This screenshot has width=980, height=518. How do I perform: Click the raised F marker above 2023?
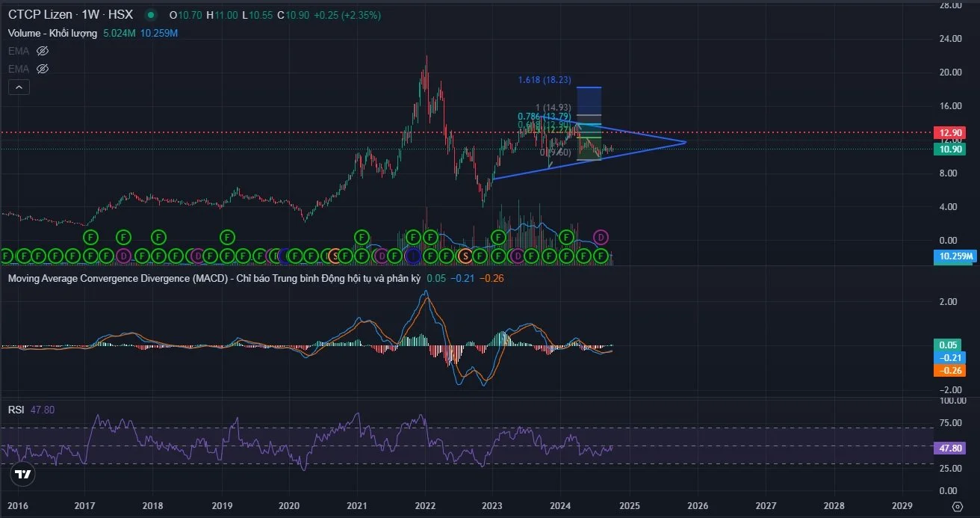[497, 237]
